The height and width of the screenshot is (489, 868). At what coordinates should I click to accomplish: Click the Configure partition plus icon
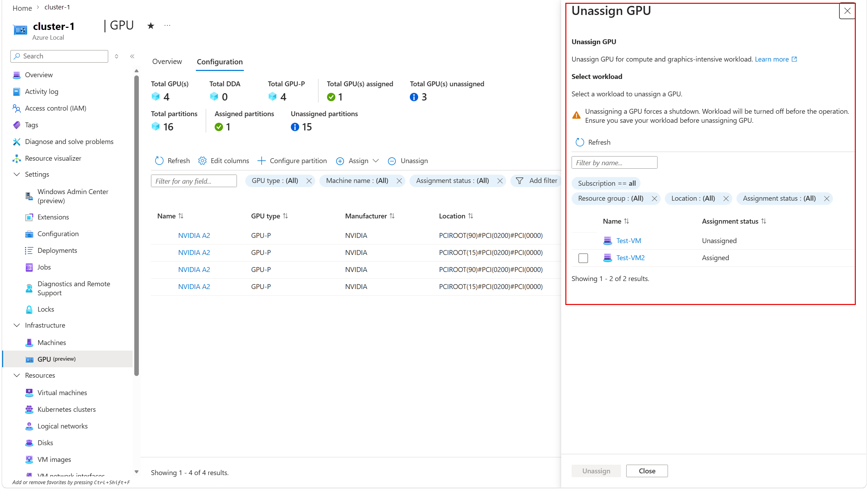pyautogui.click(x=261, y=161)
